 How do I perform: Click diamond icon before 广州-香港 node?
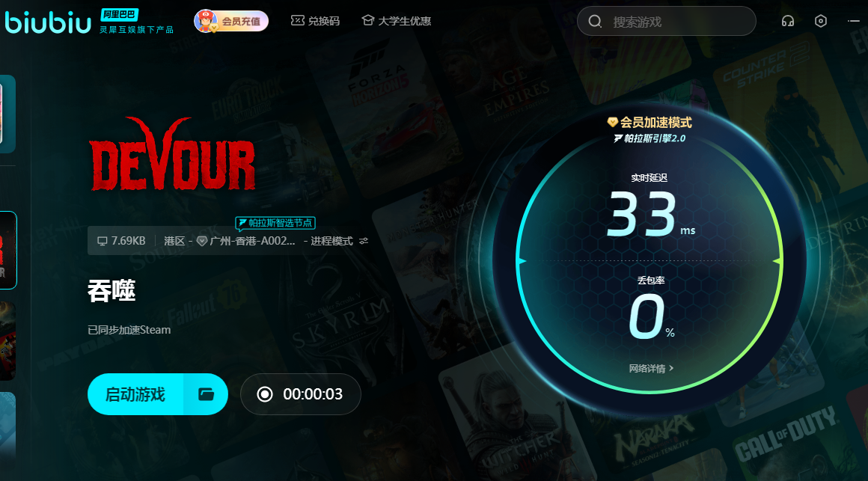(202, 241)
